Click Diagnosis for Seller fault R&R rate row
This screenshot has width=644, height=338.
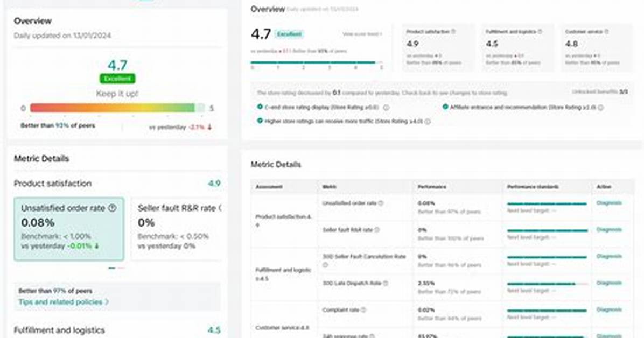(608, 230)
